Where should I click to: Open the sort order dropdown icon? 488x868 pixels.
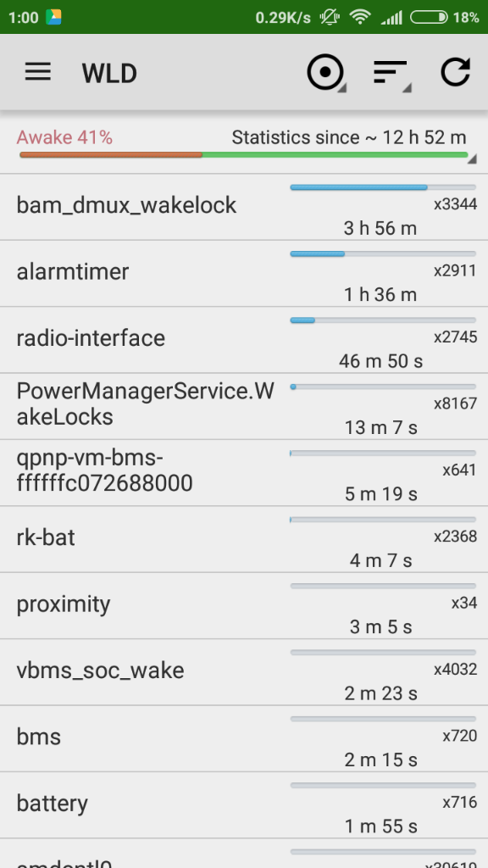(391, 74)
